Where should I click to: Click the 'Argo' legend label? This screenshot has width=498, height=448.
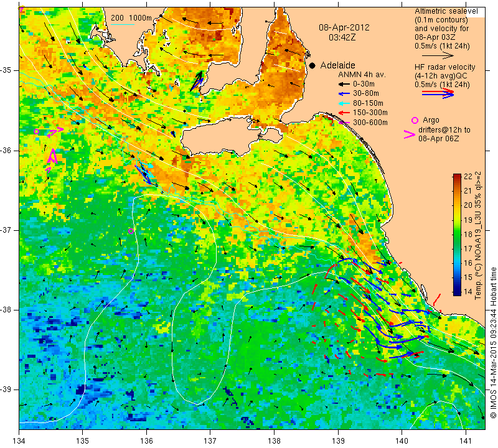[x=431, y=120]
